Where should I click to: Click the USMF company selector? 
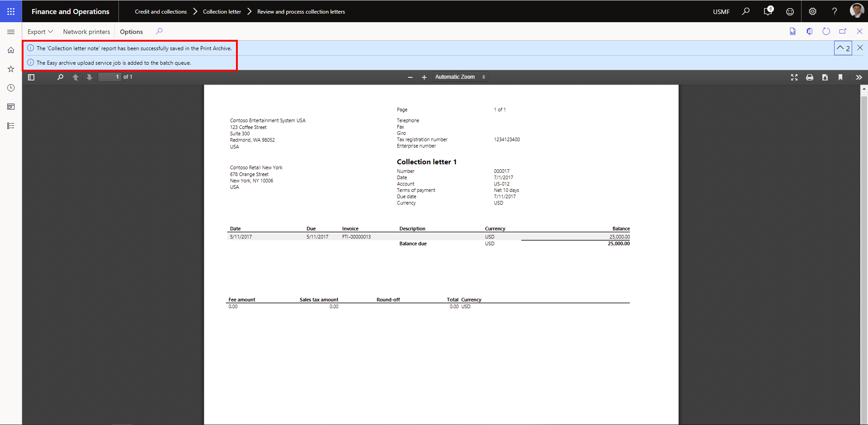point(721,12)
